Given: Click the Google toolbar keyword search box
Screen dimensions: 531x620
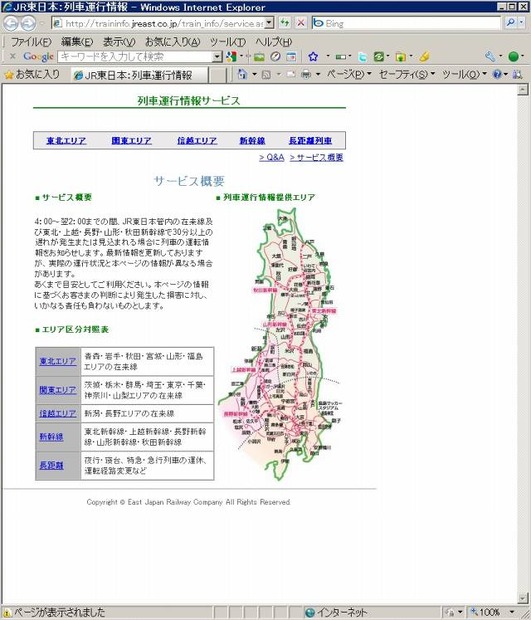Looking at the screenshot, I should point(135,57).
